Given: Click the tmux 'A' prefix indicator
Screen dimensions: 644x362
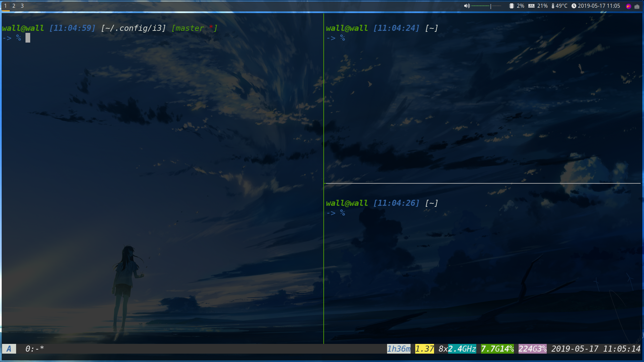Looking at the screenshot, I should click(9, 349).
